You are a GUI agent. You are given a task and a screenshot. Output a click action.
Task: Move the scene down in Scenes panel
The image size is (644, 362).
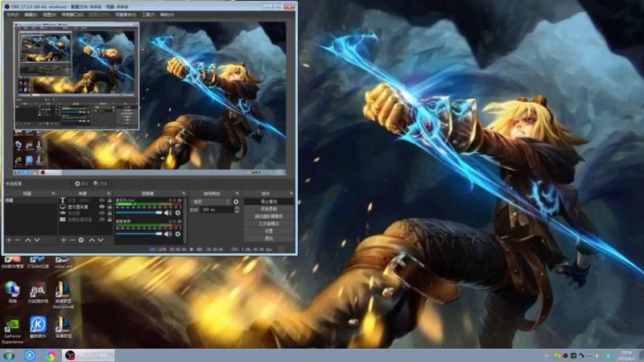point(37,240)
